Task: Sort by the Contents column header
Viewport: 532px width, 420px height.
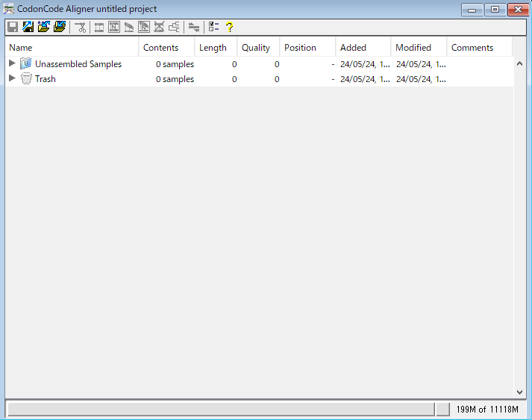Action: click(166, 48)
